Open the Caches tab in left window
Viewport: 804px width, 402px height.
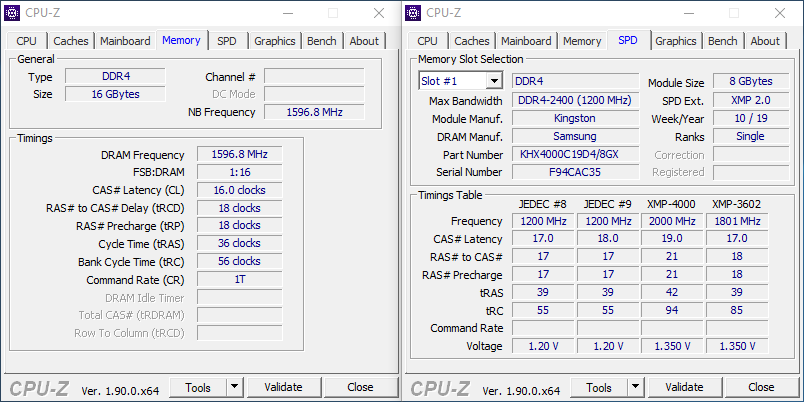(71, 41)
